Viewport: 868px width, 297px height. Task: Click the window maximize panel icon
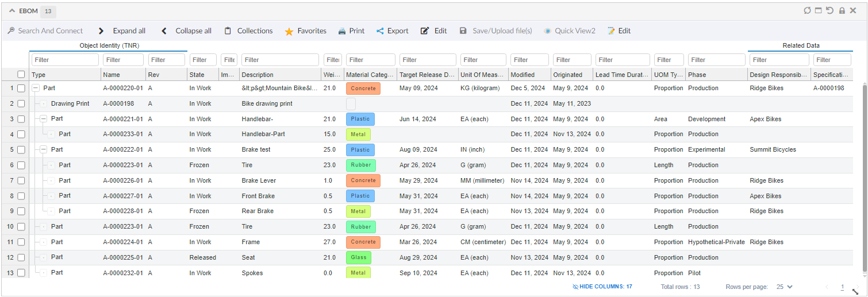pos(818,10)
